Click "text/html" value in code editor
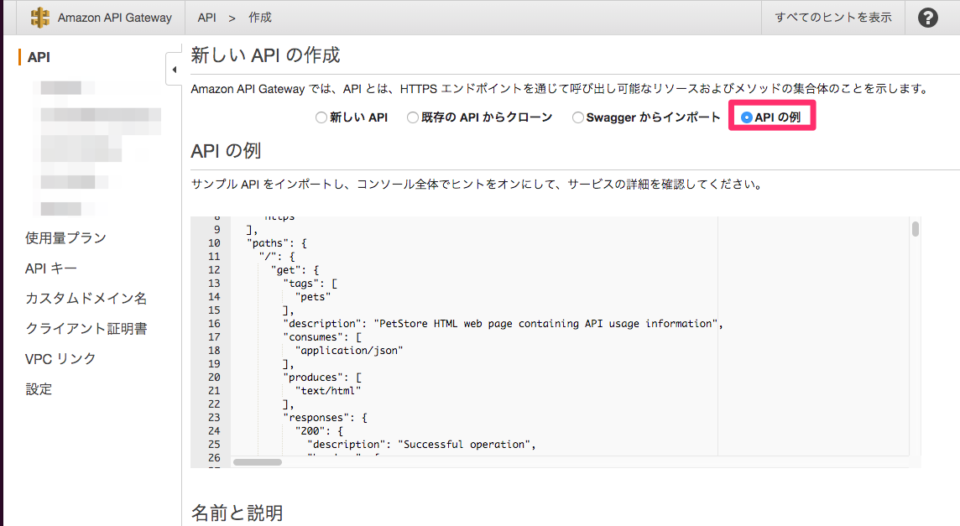 click(x=328, y=391)
